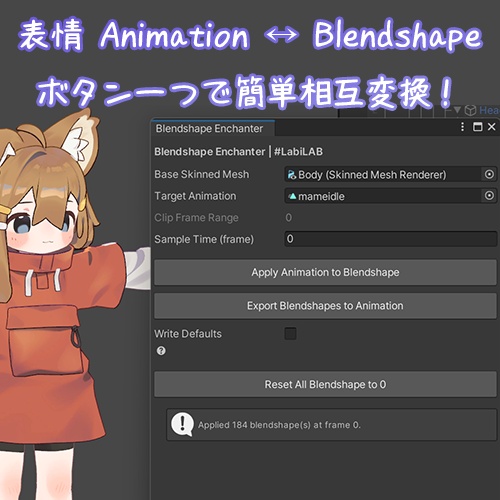Screen dimensions: 500x500
Task: Select the 'Clip Frame Range' label
Action: pyautogui.click(x=196, y=218)
